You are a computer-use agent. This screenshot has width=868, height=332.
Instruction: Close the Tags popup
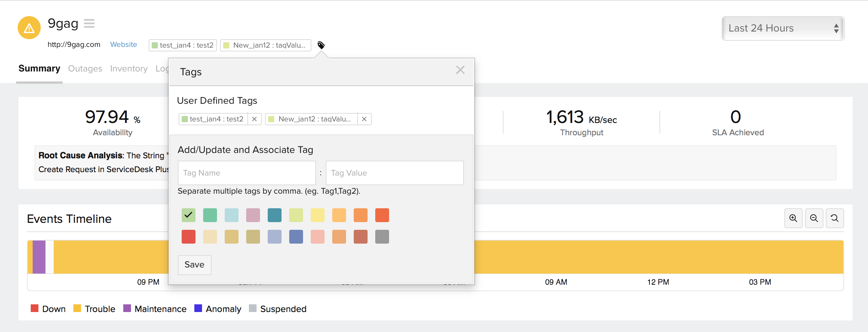pyautogui.click(x=460, y=70)
